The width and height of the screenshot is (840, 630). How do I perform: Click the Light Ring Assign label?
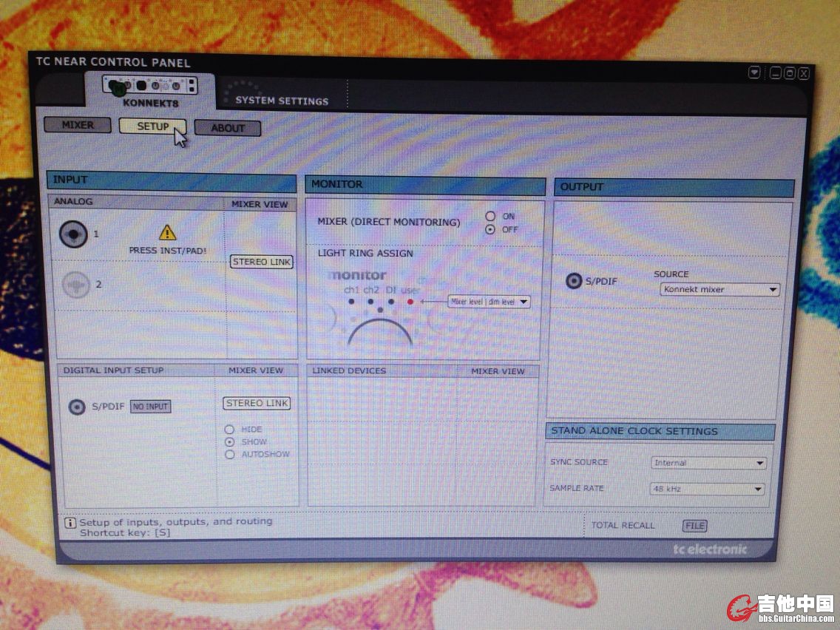click(x=365, y=253)
